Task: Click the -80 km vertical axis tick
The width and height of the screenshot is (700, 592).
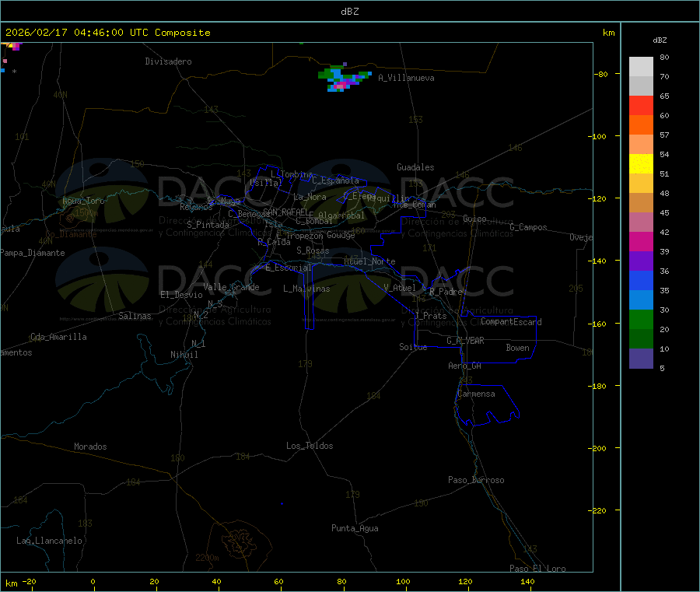Action: click(601, 74)
